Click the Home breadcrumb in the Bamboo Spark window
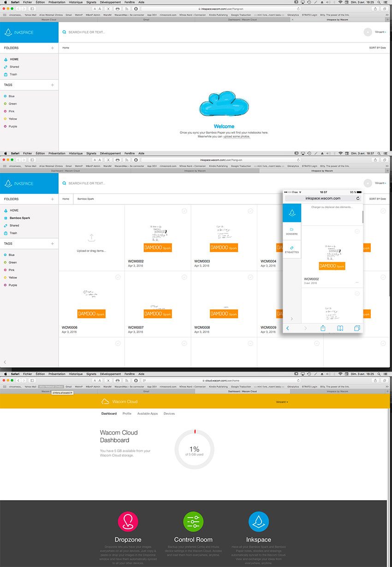 point(66,199)
